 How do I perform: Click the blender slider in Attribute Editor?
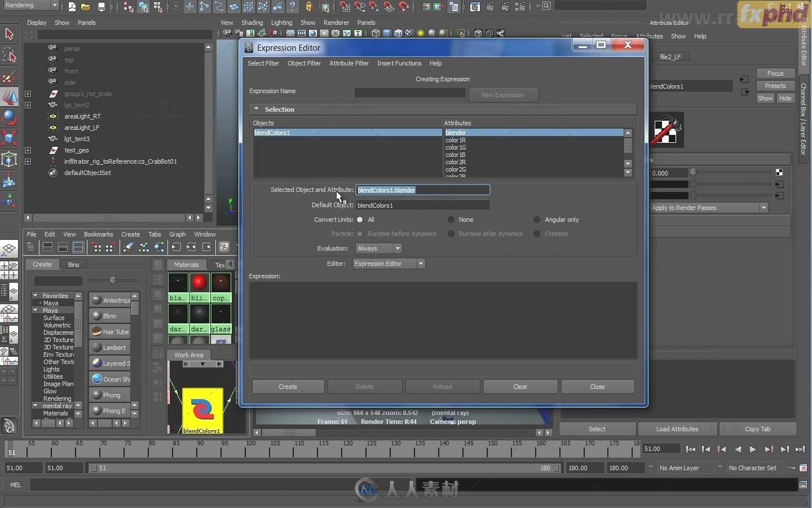tap(731, 172)
